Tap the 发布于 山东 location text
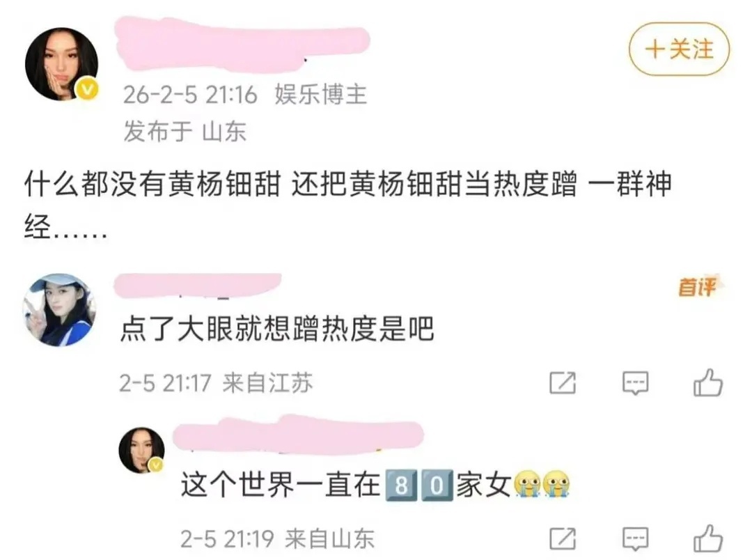 pyautogui.click(x=185, y=131)
